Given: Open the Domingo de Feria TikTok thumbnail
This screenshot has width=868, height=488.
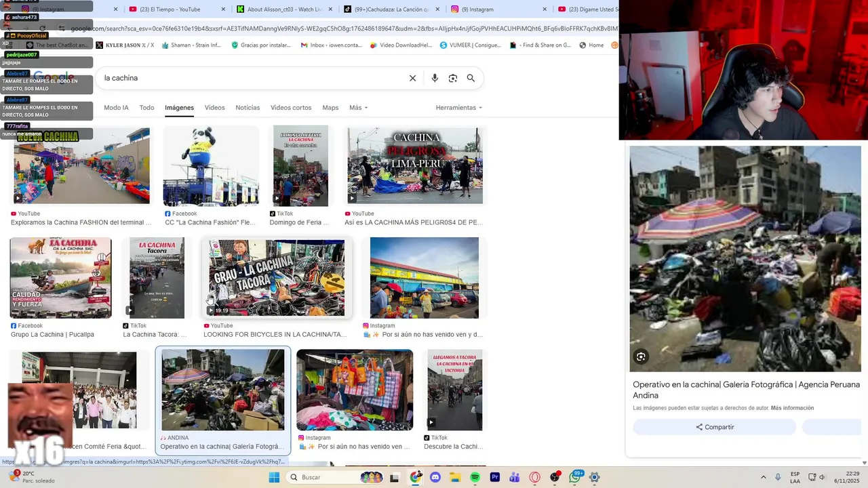Looking at the screenshot, I should [x=300, y=166].
